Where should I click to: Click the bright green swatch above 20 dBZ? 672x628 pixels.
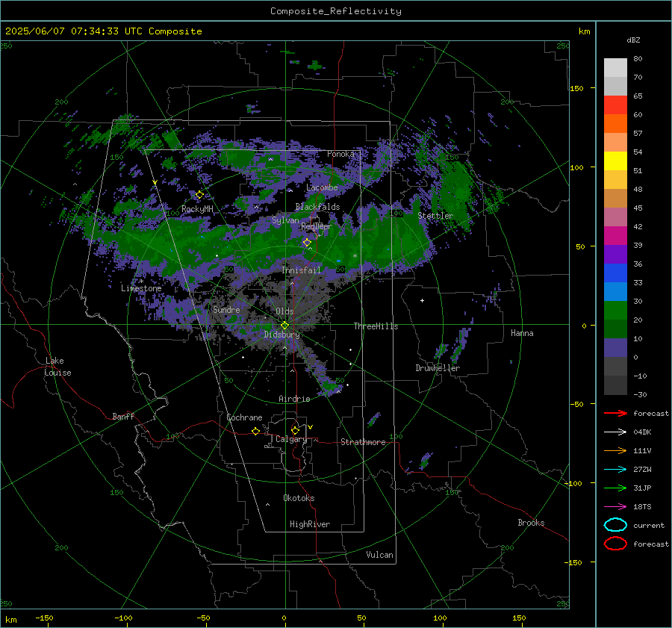pos(615,311)
